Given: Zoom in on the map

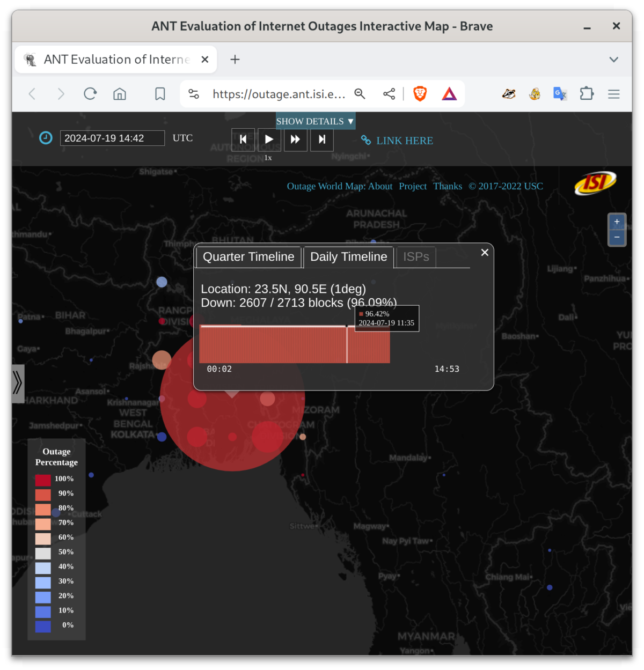Looking at the screenshot, I should (617, 222).
